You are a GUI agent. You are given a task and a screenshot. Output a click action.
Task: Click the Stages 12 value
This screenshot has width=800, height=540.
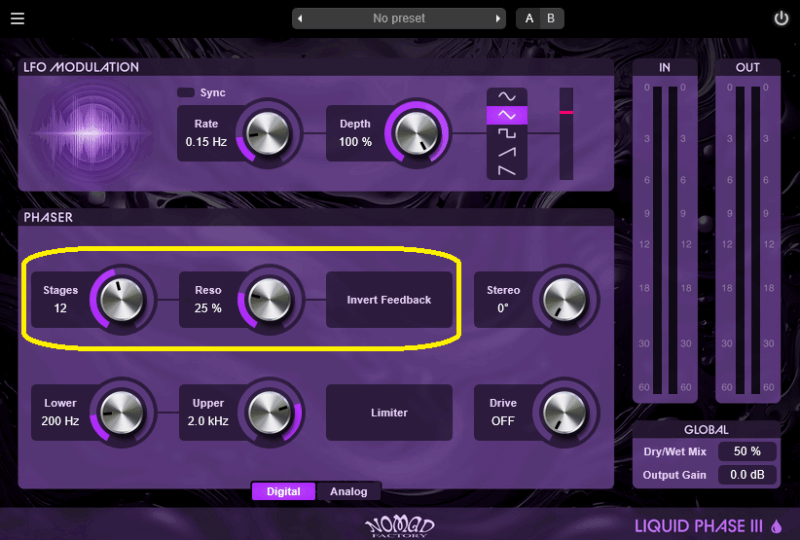coord(60,308)
